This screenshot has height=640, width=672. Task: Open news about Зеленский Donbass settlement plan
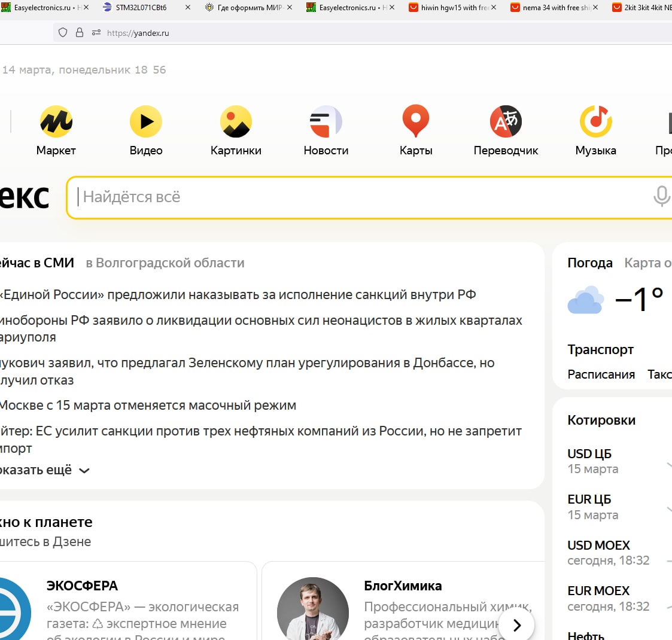pos(247,371)
